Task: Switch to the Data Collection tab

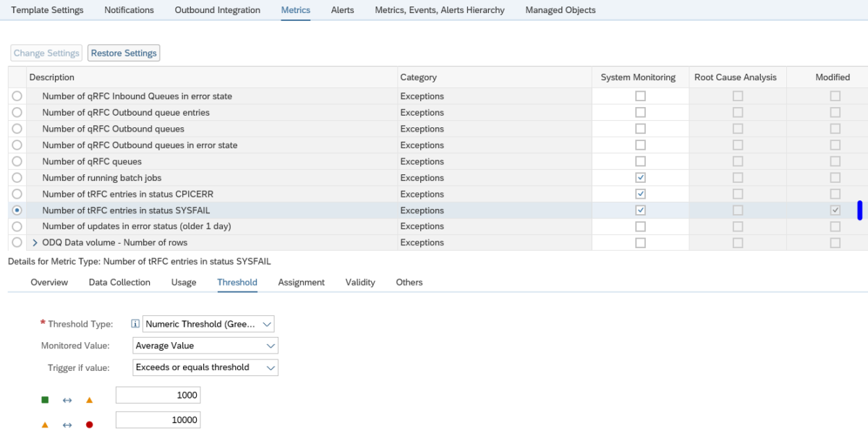Action: (x=119, y=282)
